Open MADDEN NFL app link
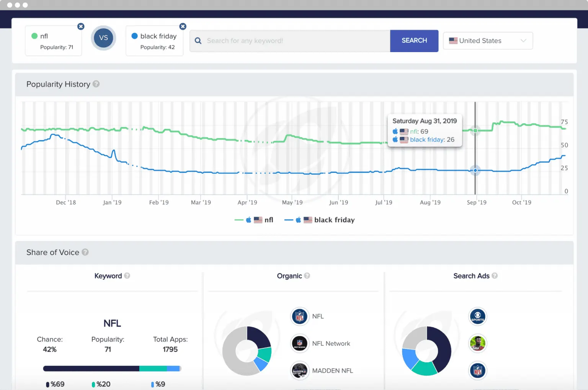The height and width of the screenshot is (390, 588). click(x=333, y=370)
